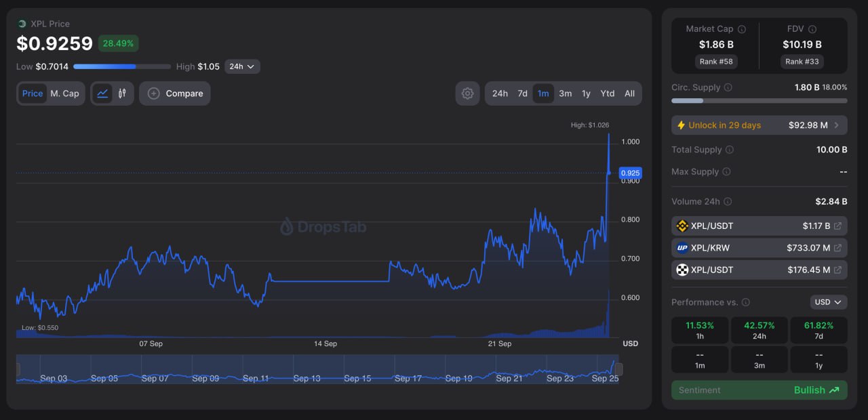868x420 pixels.
Task: Click the Bullish Sentiment bar
Action: (x=759, y=390)
